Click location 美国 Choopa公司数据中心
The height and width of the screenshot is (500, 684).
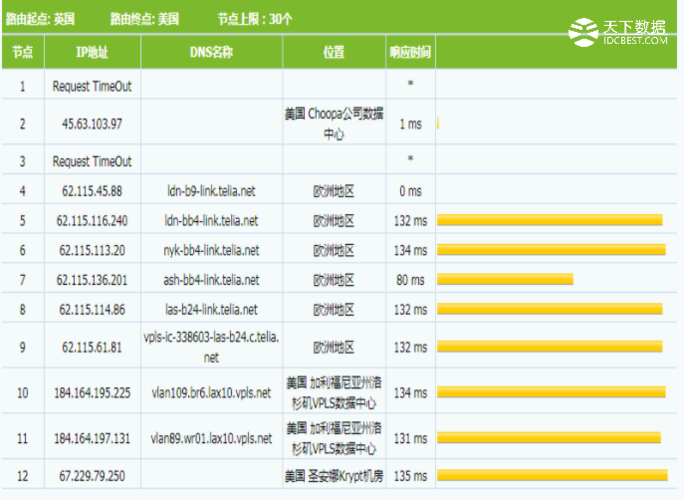click(x=334, y=124)
